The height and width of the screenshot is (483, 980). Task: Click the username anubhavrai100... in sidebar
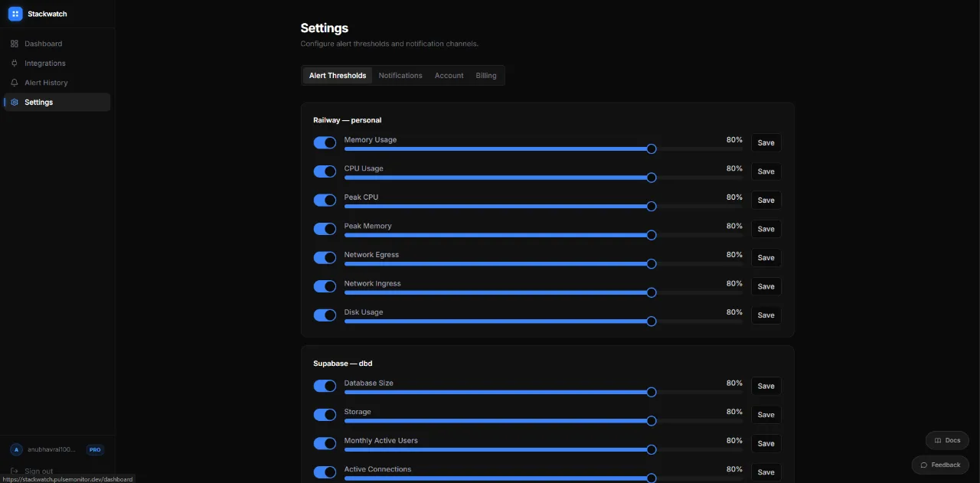[x=51, y=450]
